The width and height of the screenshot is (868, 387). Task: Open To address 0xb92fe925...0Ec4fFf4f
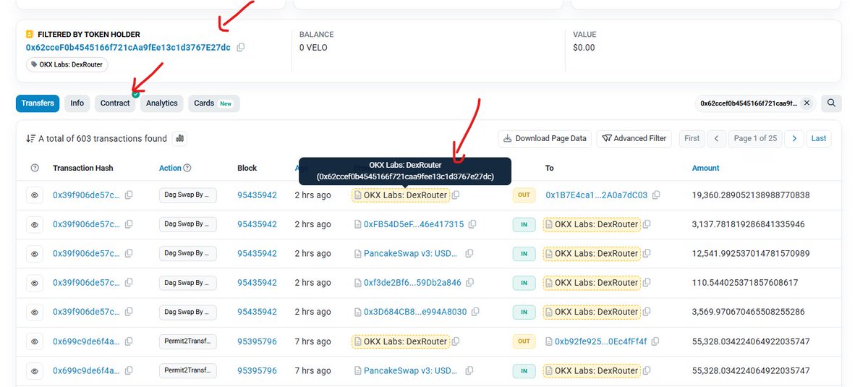(600, 341)
